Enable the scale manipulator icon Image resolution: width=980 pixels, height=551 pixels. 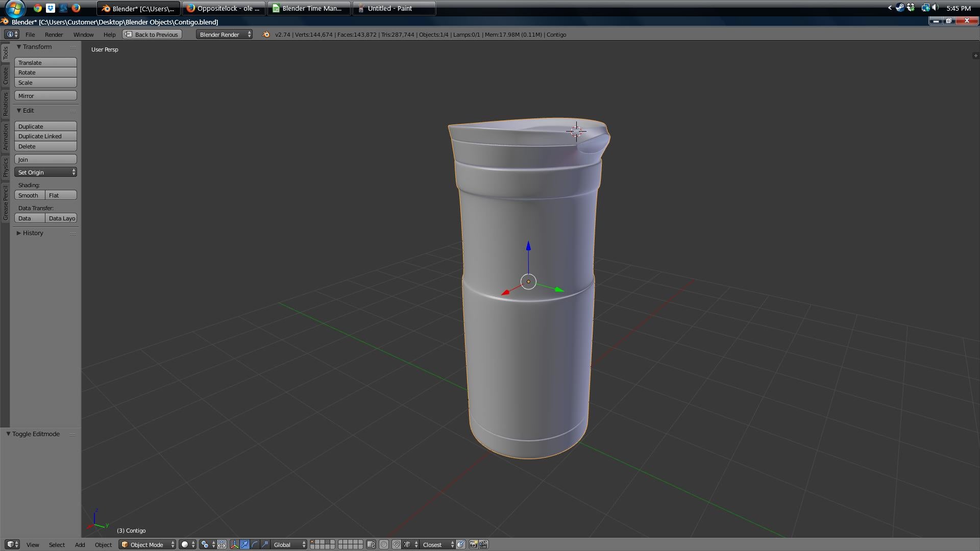(x=265, y=544)
